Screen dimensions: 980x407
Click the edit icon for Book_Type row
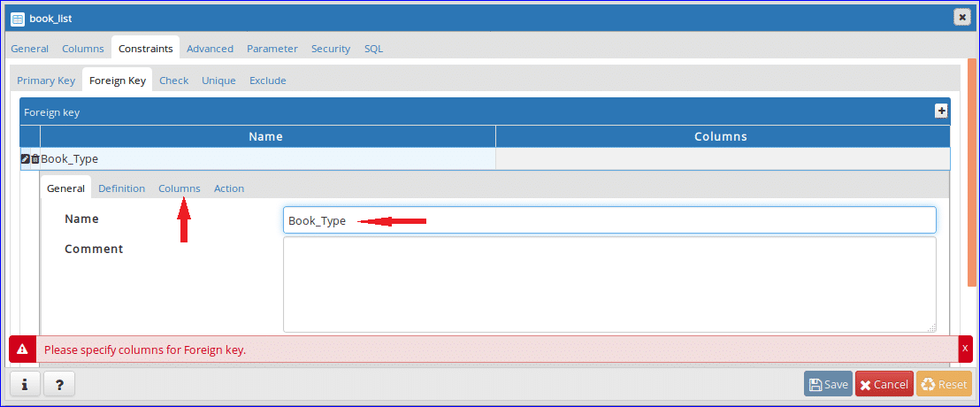click(x=25, y=158)
